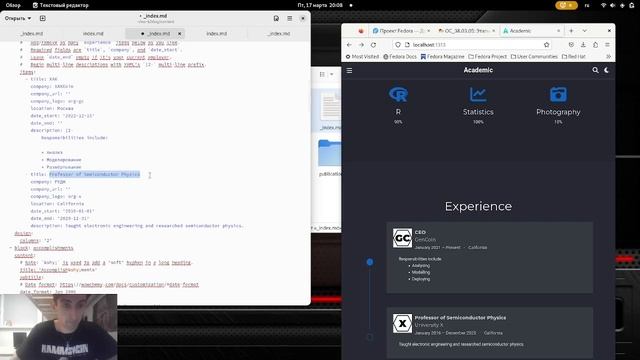This screenshot has height=360, width=640.
Task: Open new Firefox tab with plus
Action: (x=571, y=31)
